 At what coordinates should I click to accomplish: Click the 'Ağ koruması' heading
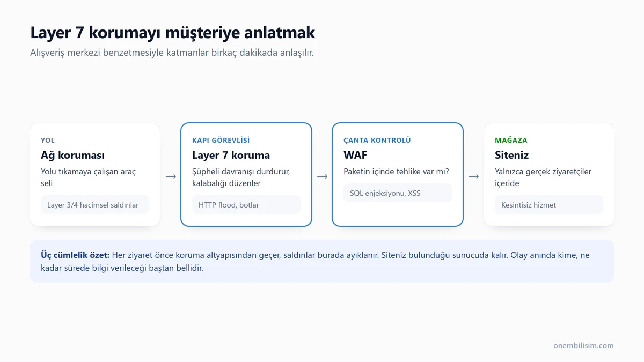pos(72,156)
